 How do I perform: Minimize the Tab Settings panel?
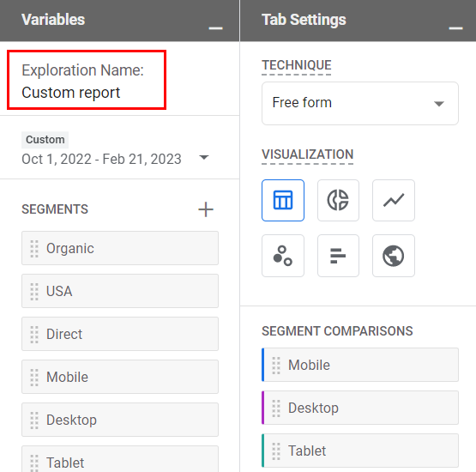(x=455, y=28)
